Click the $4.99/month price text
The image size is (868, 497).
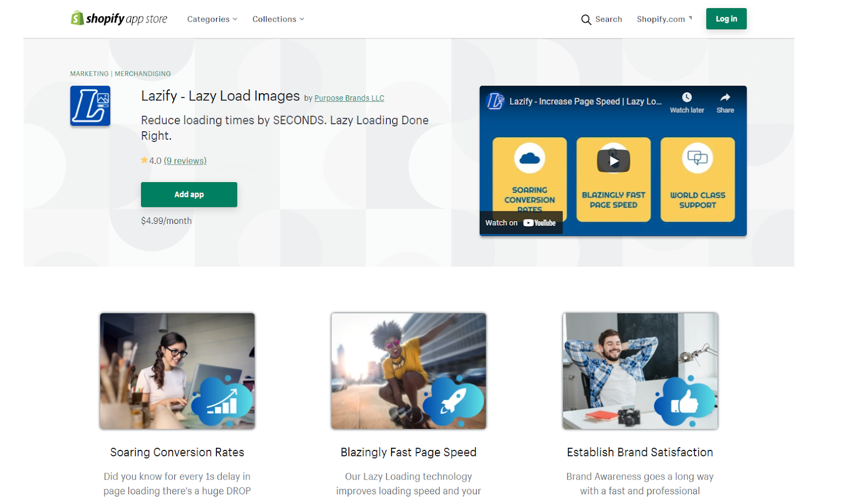point(167,221)
